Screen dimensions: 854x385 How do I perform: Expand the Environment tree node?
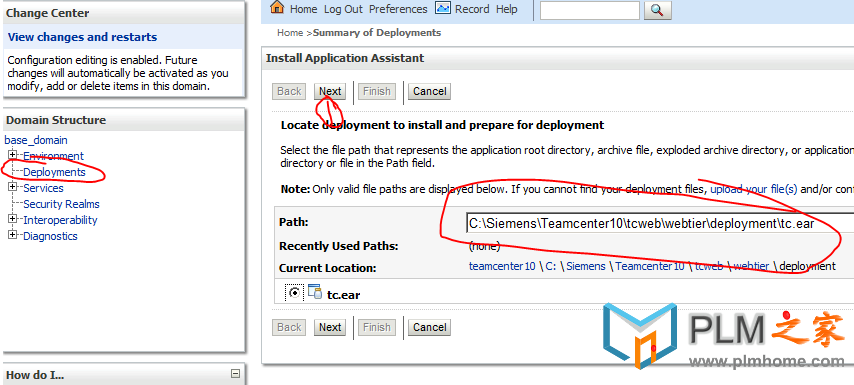[x=13, y=155]
